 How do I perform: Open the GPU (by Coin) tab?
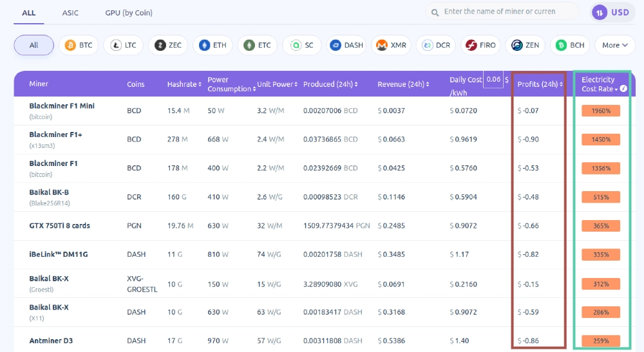(x=129, y=12)
